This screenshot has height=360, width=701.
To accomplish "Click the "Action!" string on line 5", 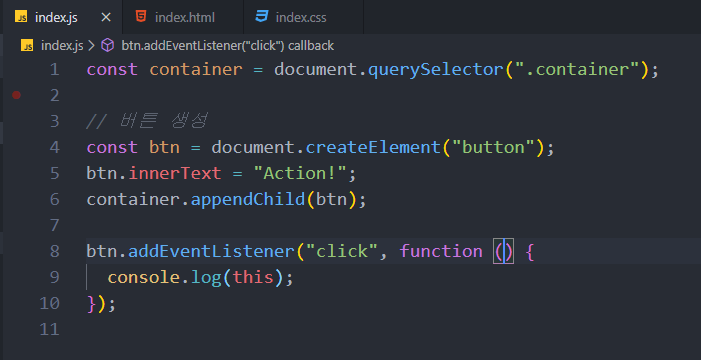I will pos(300,173).
